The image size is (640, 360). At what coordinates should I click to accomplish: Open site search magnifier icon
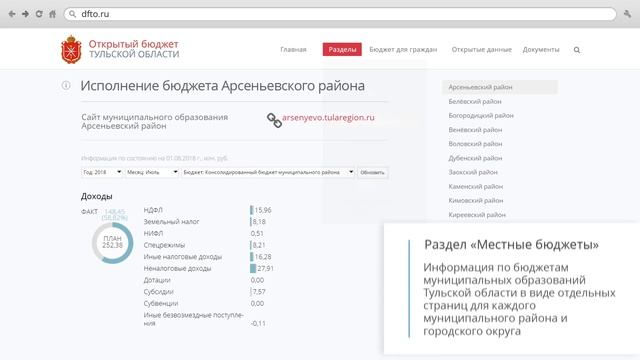[577, 50]
